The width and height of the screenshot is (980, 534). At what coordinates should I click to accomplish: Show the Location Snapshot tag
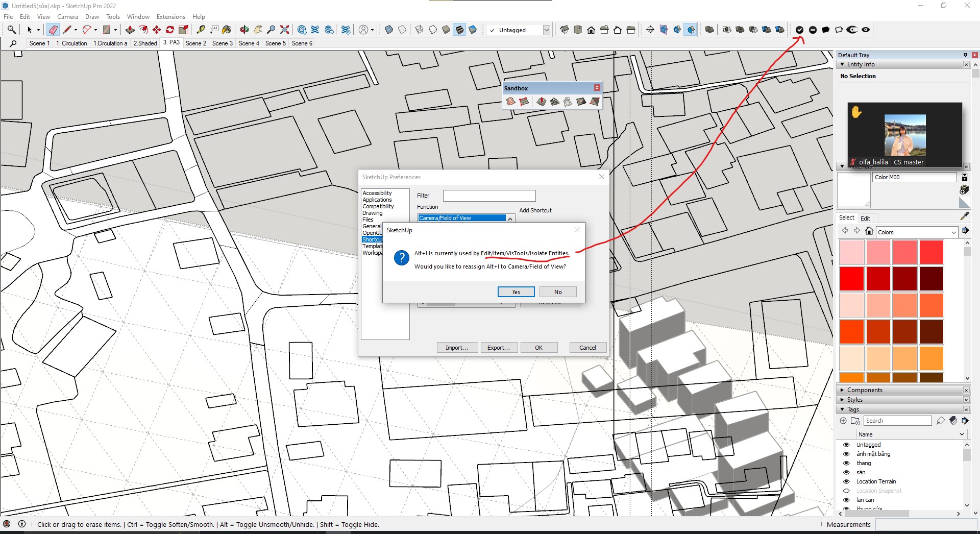[846, 491]
